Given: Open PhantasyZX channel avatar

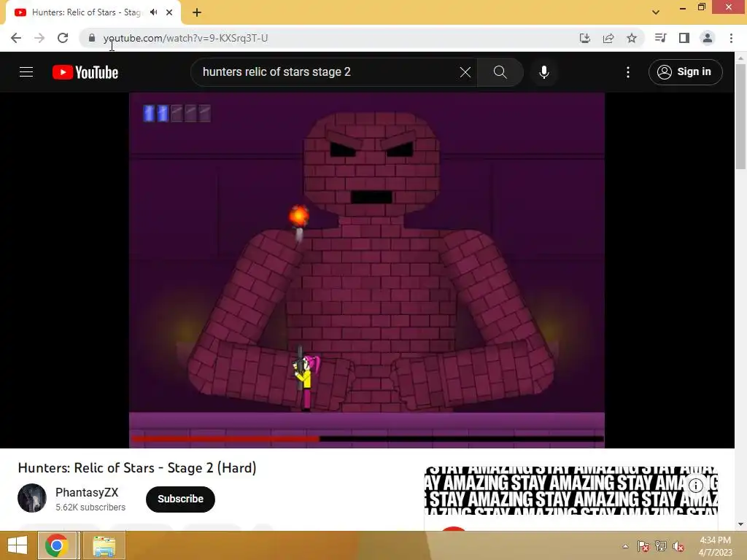Looking at the screenshot, I should [x=32, y=498].
